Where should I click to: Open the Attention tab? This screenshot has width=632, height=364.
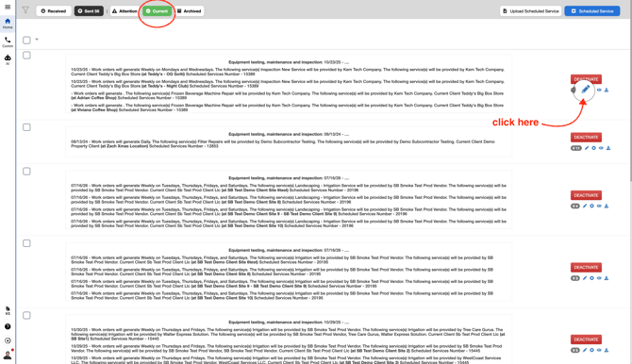coord(125,11)
